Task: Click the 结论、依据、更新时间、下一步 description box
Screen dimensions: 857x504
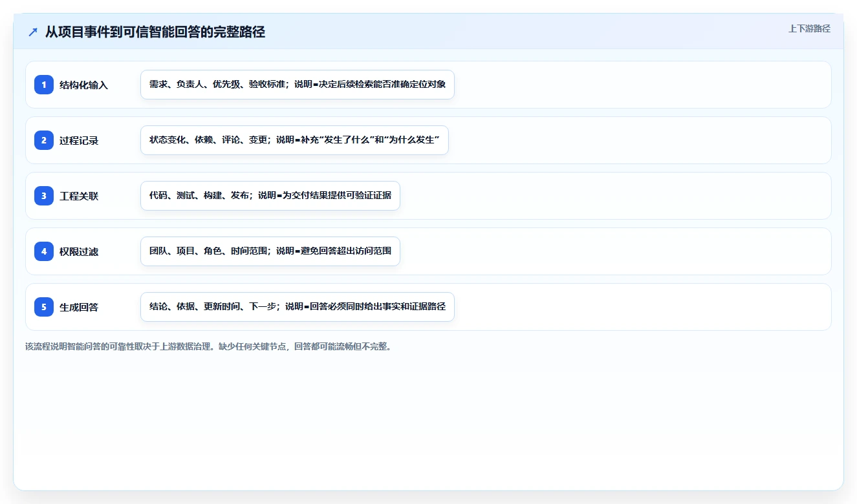Action: point(298,307)
